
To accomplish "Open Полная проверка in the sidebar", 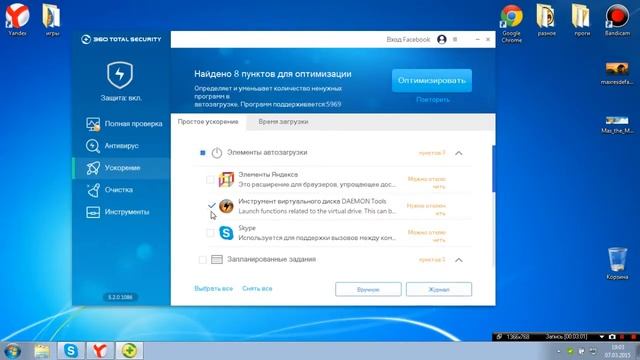I will [124, 124].
